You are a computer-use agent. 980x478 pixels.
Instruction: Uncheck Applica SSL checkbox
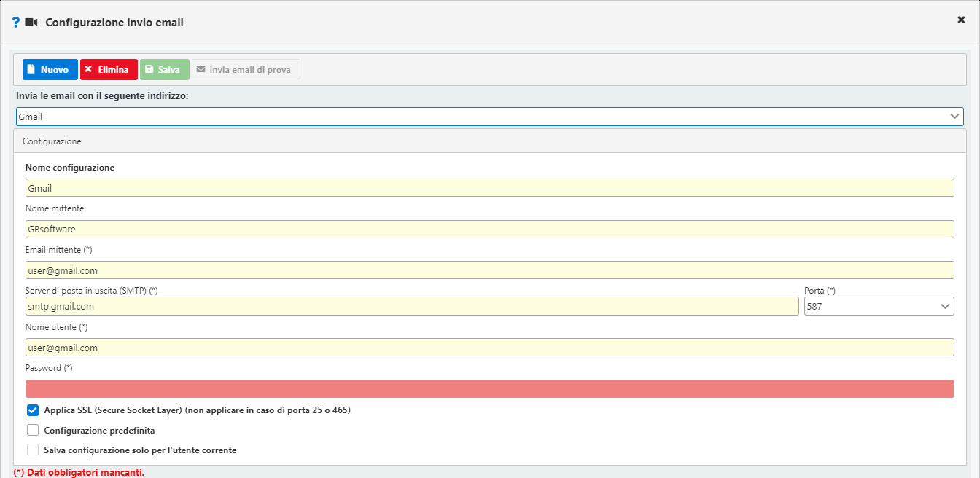(x=33, y=410)
